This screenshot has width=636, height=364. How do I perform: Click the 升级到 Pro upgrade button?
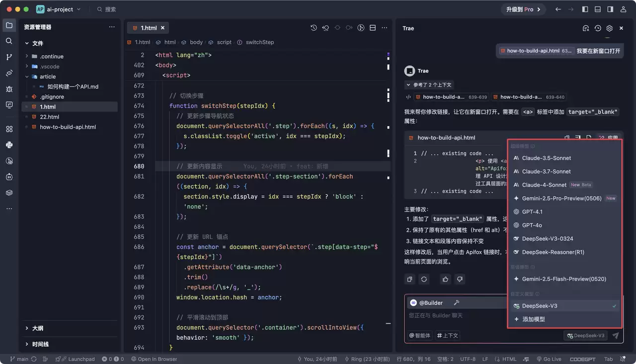(523, 9)
